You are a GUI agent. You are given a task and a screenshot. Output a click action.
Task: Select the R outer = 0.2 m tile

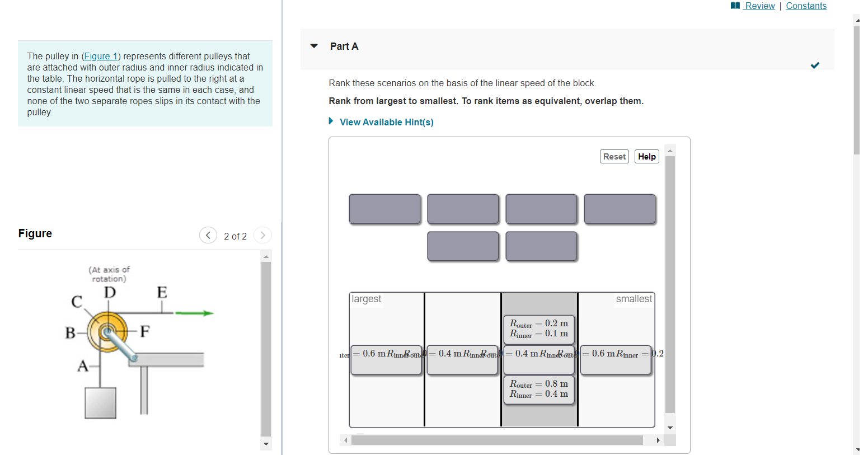tap(539, 329)
